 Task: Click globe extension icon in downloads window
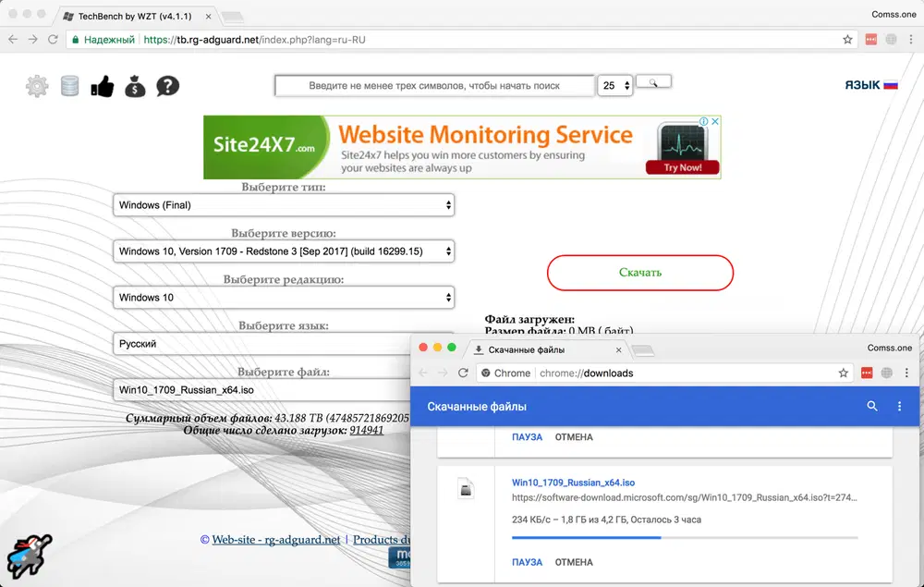coord(886,373)
